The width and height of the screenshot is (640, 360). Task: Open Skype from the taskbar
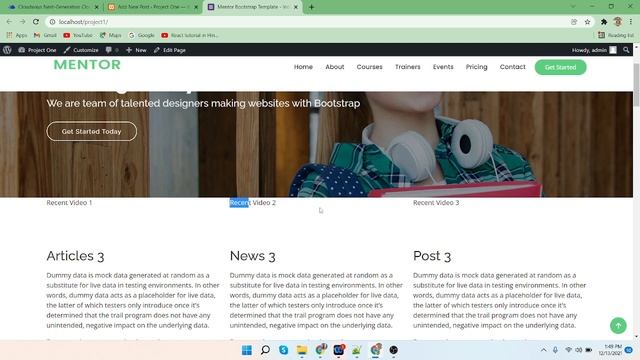tap(284, 350)
